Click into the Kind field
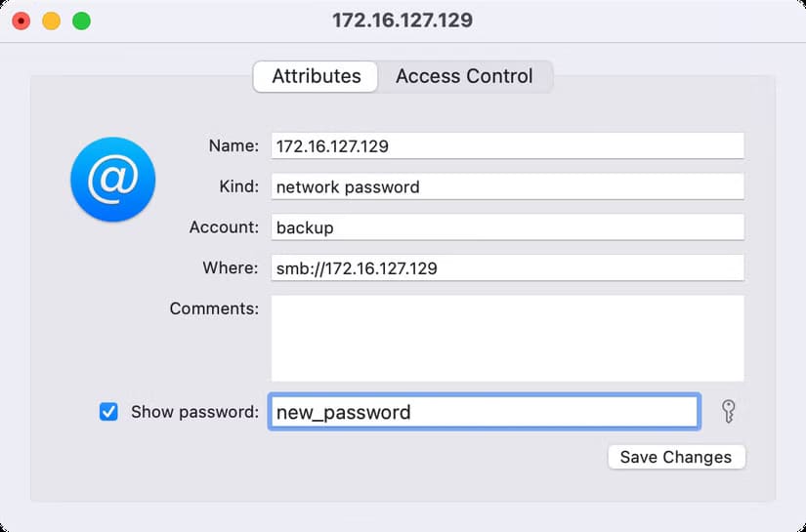806x532 pixels. [507, 186]
